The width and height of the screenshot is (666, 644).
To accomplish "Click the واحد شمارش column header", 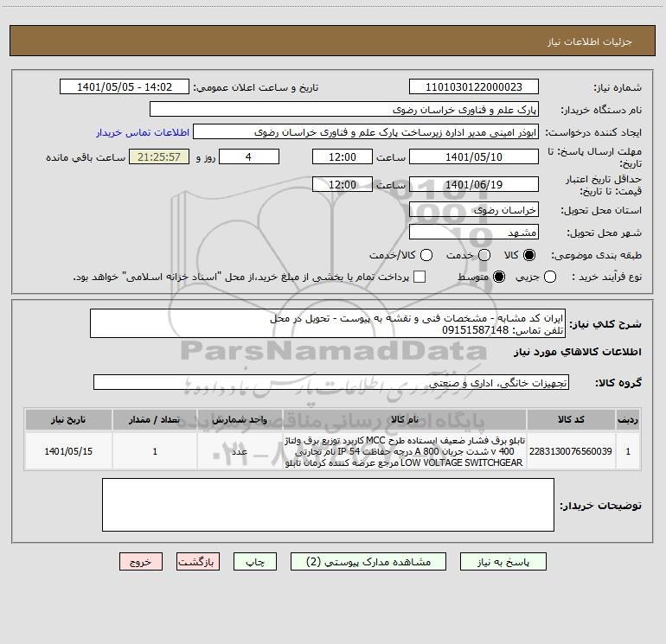I will click(x=240, y=419).
